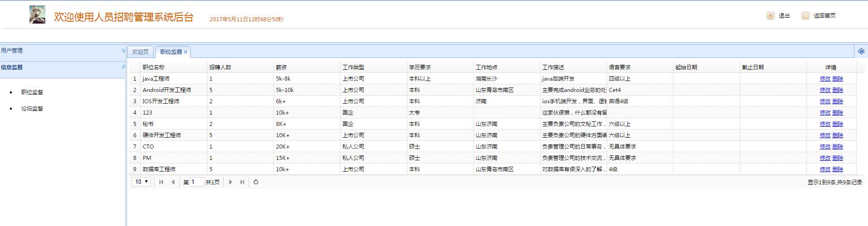868x226 pixels.
Task: Go to next page of table
Action: point(231,182)
